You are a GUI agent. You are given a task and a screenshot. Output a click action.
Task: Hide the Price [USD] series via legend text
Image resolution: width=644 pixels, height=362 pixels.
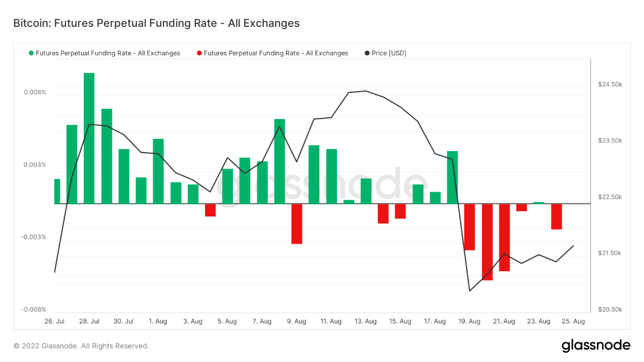click(389, 53)
